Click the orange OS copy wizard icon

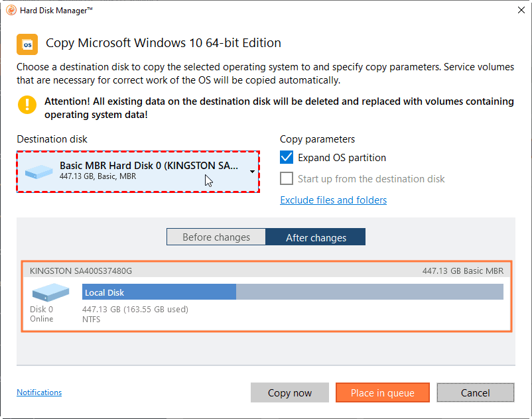[27, 44]
